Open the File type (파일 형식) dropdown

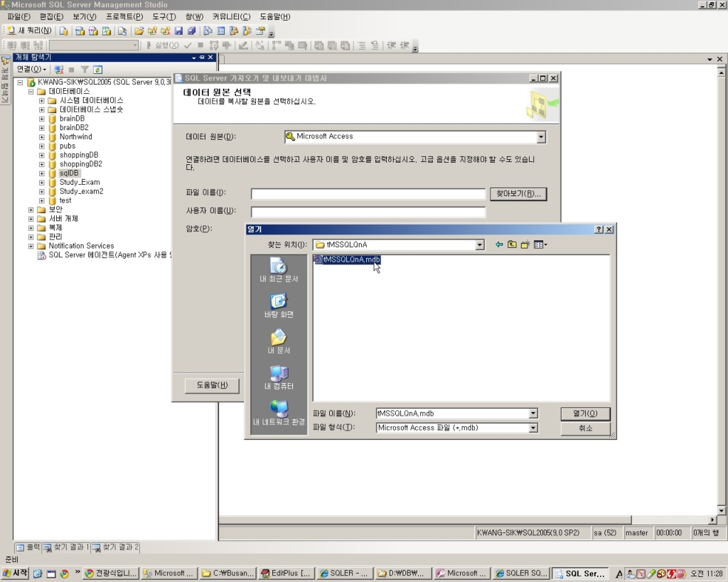[533, 428]
